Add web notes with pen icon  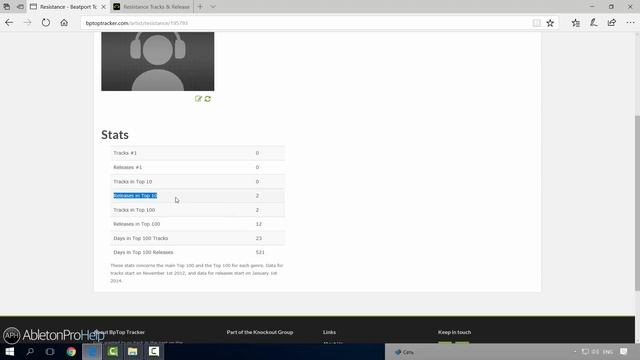coord(593,23)
